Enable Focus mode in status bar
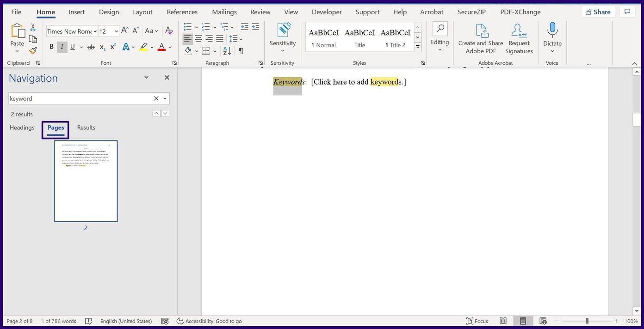The height and width of the screenshot is (329, 644). tap(477, 321)
